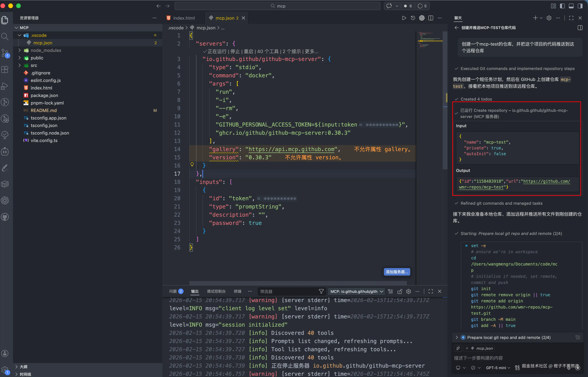
Task: Open the Search view in activity bar
Action: (5, 37)
